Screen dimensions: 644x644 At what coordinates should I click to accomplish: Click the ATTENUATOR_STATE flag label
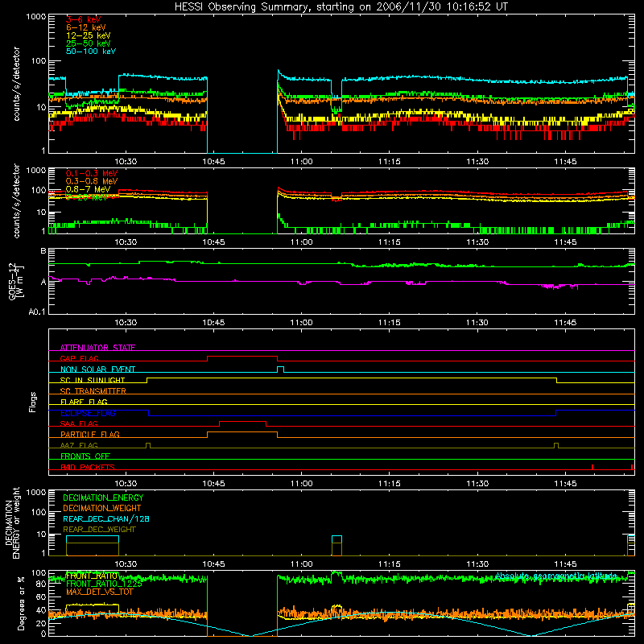[x=97, y=348]
